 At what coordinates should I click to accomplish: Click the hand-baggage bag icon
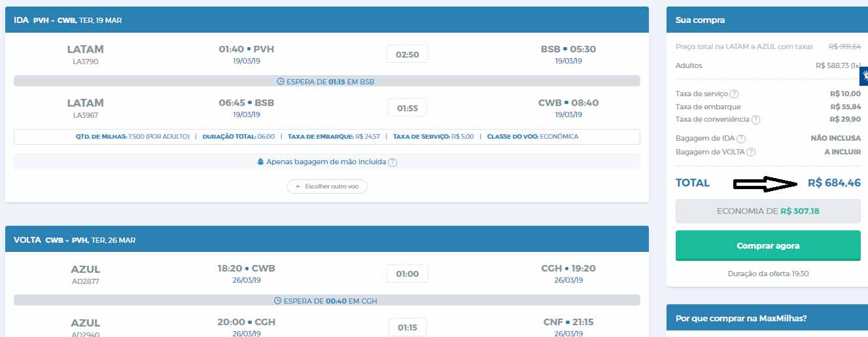tap(260, 162)
